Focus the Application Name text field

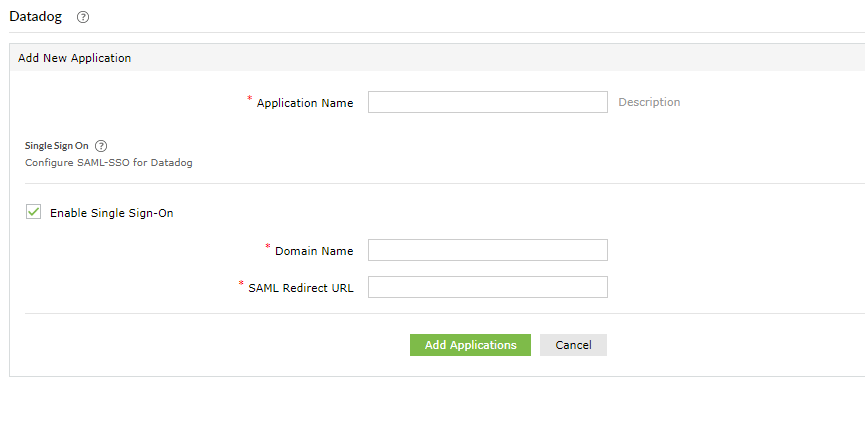487,102
